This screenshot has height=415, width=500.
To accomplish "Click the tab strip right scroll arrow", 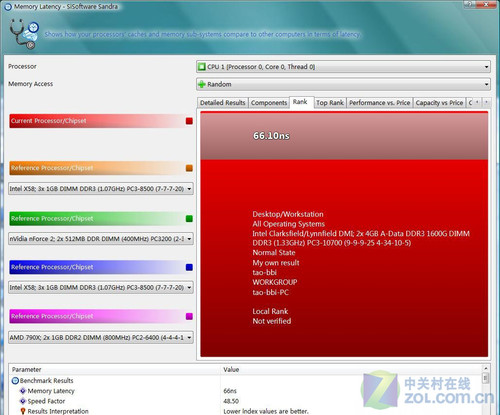I will [486, 102].
